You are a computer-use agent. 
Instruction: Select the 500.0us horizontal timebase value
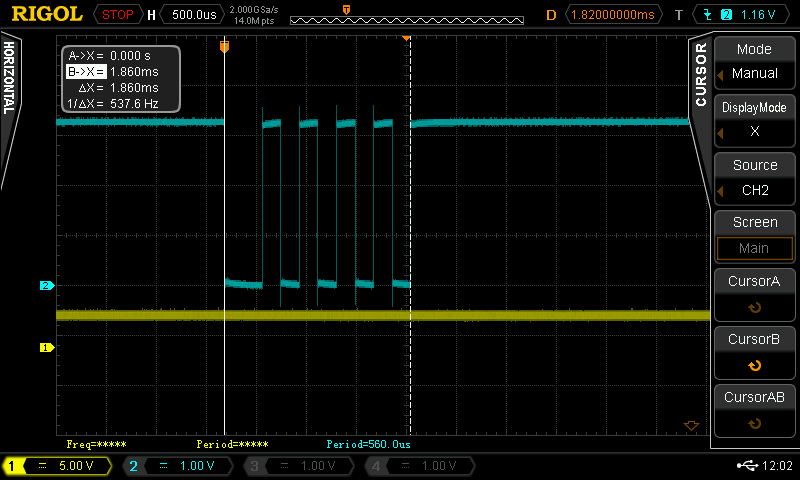[x=194, y=14]
